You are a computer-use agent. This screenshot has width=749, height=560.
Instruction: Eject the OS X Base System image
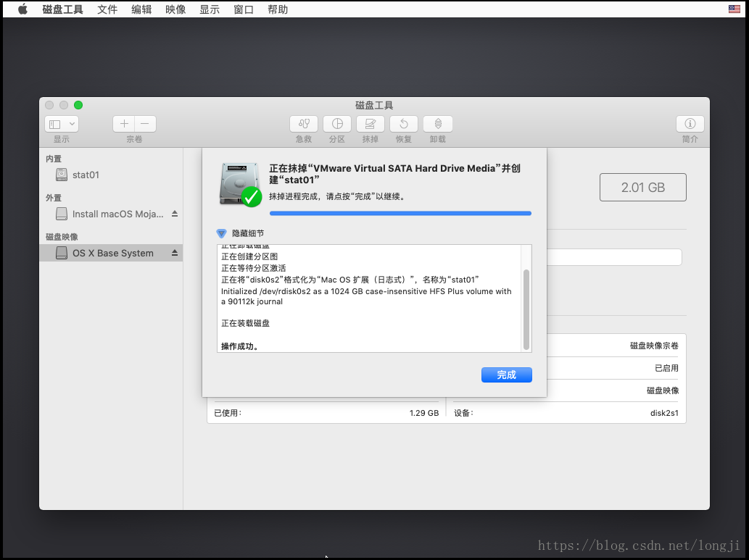[175, 253]
